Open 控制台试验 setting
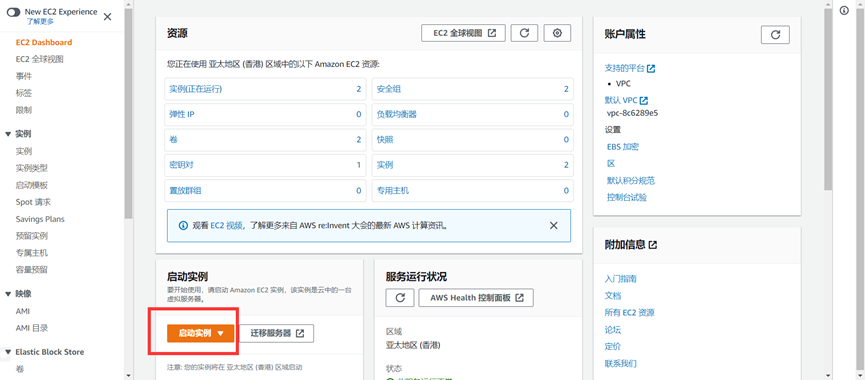 pos(627,197)
